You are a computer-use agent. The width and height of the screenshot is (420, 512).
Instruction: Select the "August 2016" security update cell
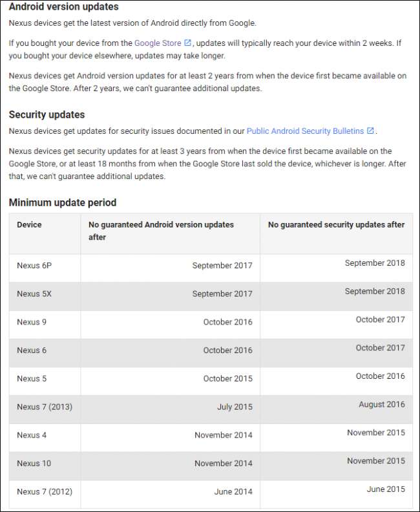click(382, 405)
